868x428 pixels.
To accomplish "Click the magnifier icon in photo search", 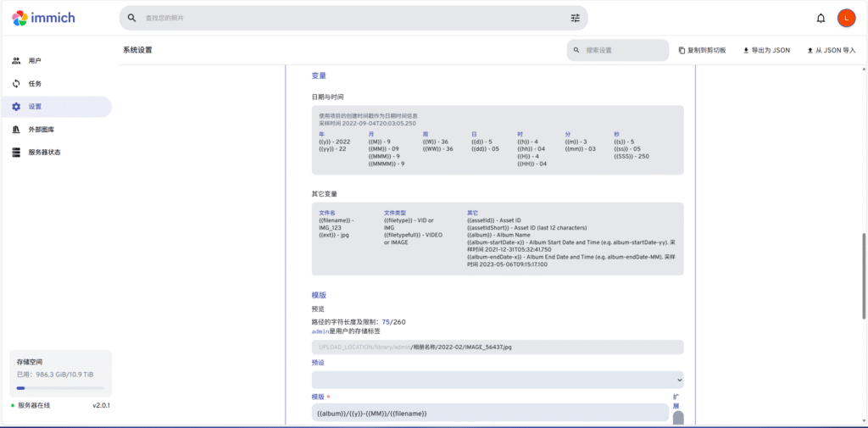I will 132,18.
